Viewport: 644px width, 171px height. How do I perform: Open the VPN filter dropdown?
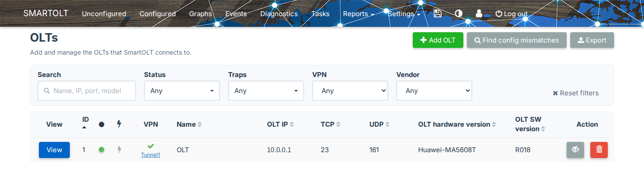pos(350,90)
